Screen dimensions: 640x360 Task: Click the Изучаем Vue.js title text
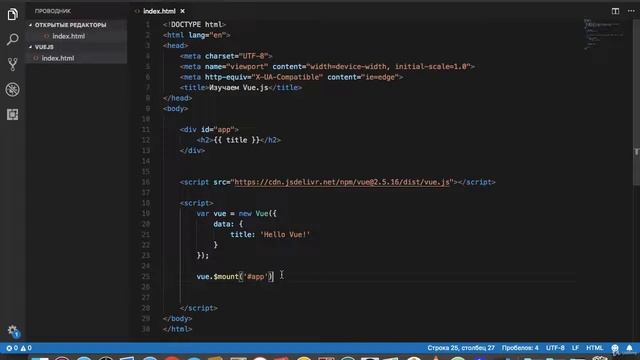tap(239, 87)
